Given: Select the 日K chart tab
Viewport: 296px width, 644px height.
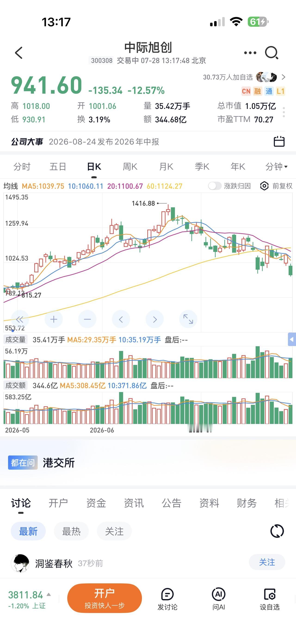Looking at the screenshot, I should [94, 166].
